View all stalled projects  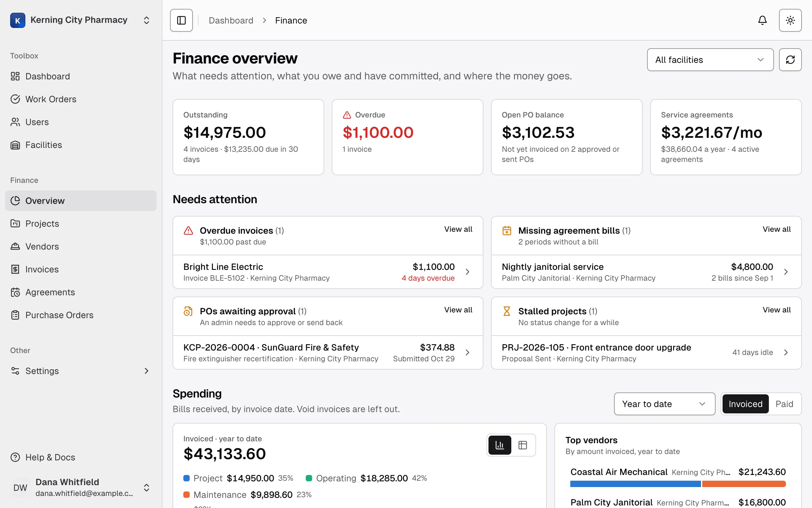[776, 310]
